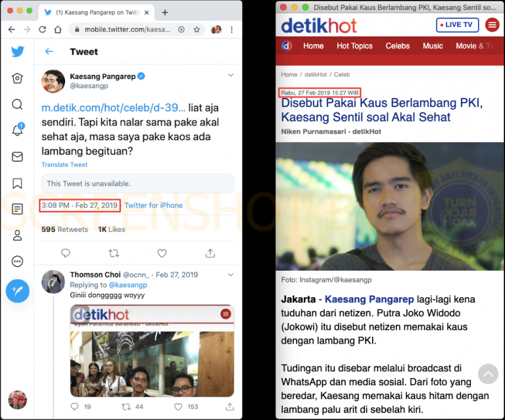
Task: Click scroll-to-top arrow button on article
Action: 488,374
